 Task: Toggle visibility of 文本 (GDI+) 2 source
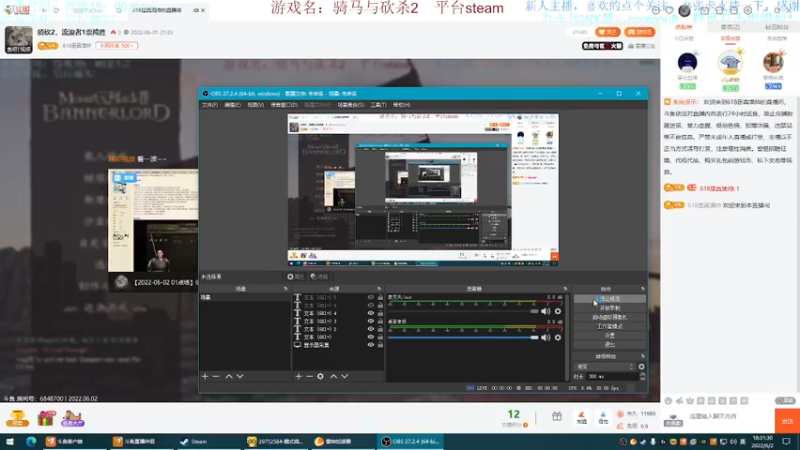click(371, 329)
